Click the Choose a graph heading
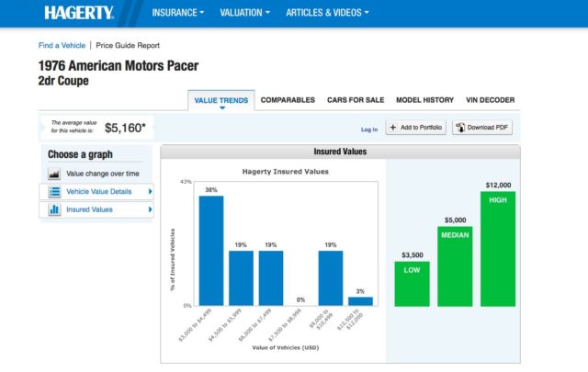588x372 pixels. 80,154
